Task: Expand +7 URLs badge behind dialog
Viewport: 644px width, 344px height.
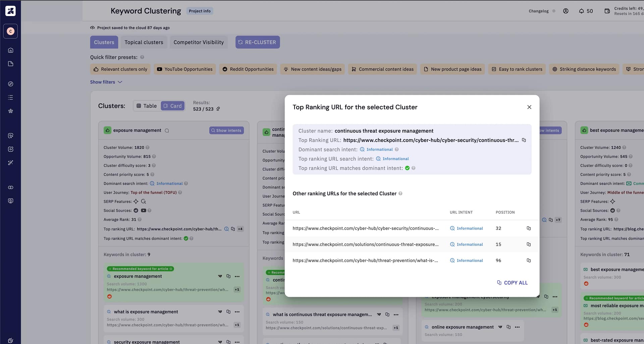Action: pyautogui.click(x=558, y=220)
